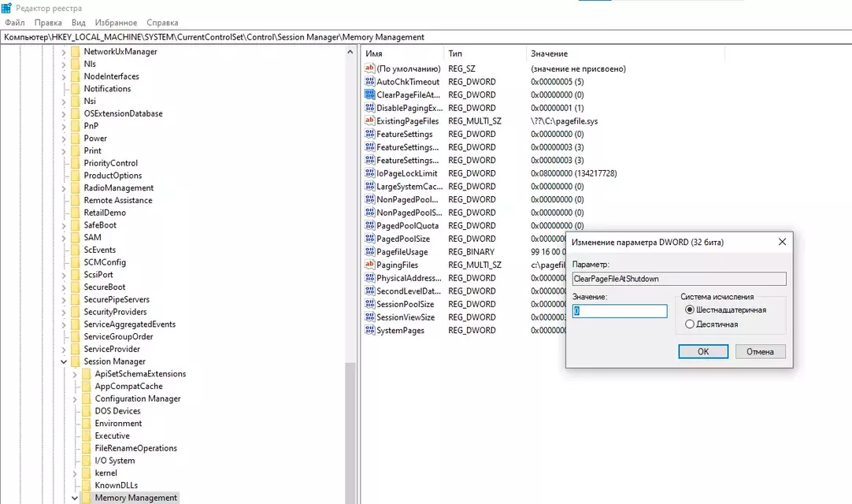
Task: Click the SessionPoolSize value icon
Action: tap(369, 304)
